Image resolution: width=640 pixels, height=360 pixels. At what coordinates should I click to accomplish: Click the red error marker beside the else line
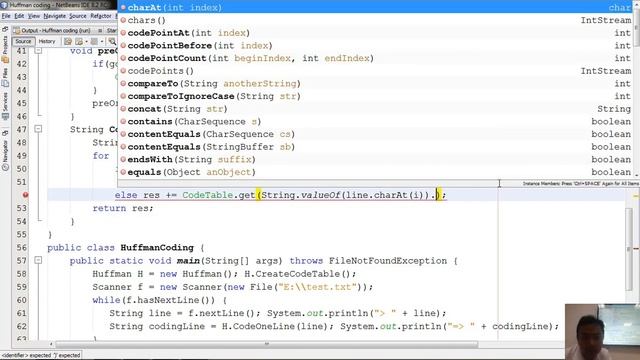(25, 195)
